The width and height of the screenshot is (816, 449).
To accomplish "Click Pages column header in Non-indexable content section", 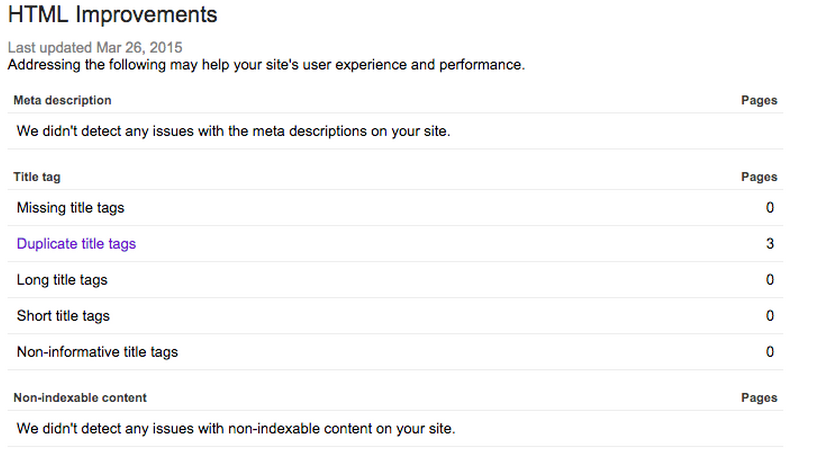I will pos(759,398).
